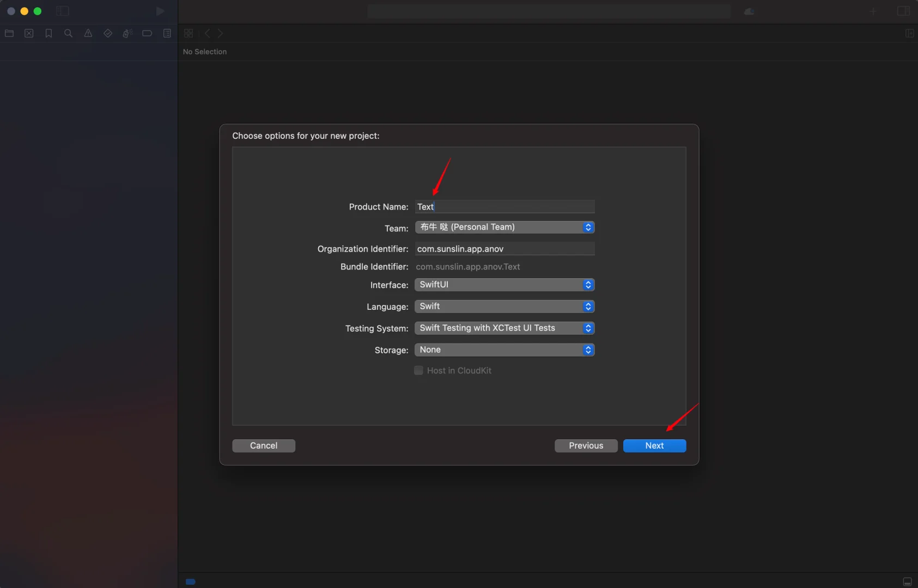The image size is (918, 588).
Task: Click the Cancel button
Action: pyautogui.click(x=263, y=445)
